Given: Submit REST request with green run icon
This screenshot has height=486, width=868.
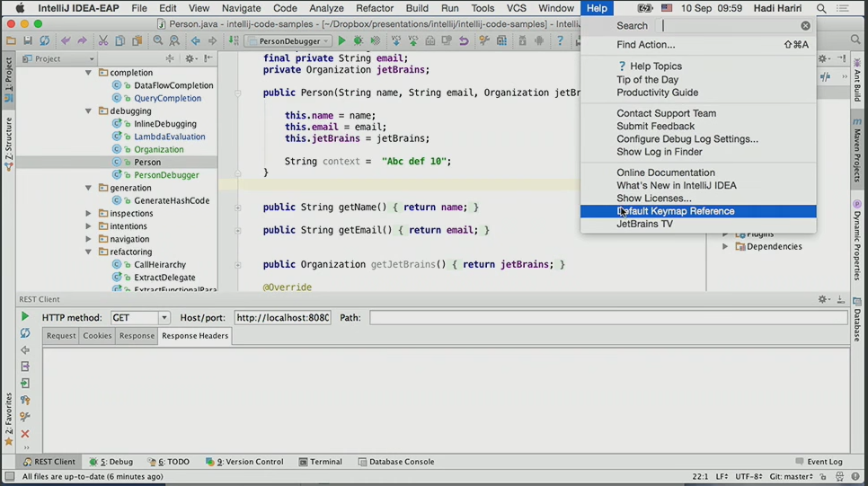Looking at the screenshot, I should (x=25, y=316).
